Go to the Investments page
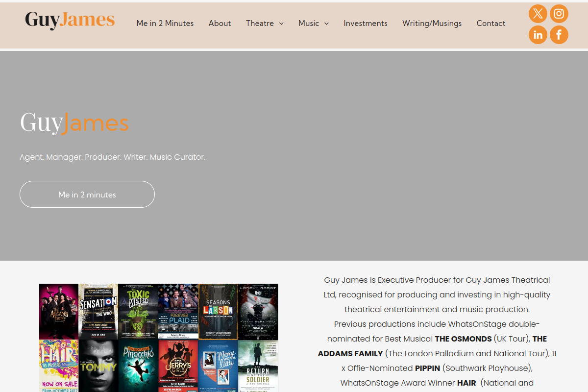 point(366,23)
